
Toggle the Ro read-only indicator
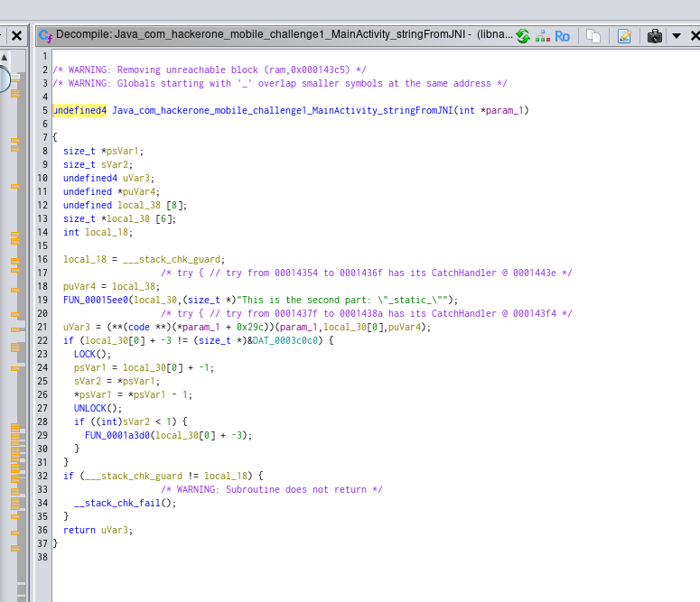click(562, 36)
